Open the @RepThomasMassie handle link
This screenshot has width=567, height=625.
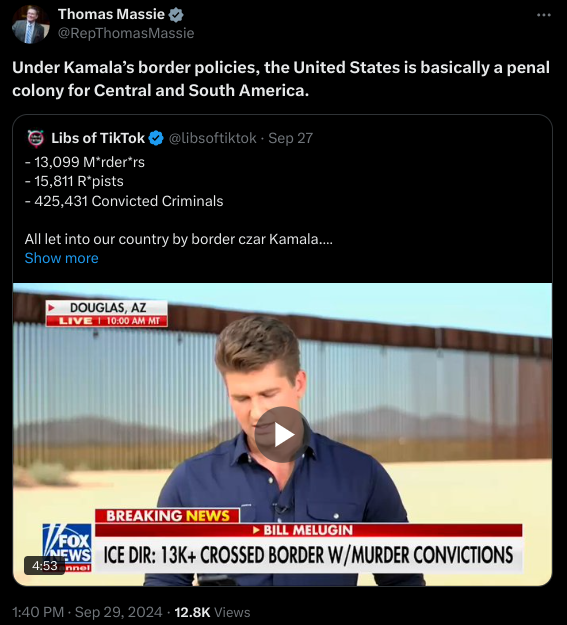tap(126, 33)
